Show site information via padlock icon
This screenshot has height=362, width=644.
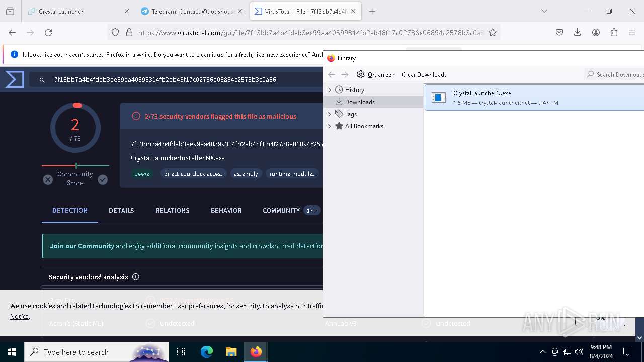point(129,32)
